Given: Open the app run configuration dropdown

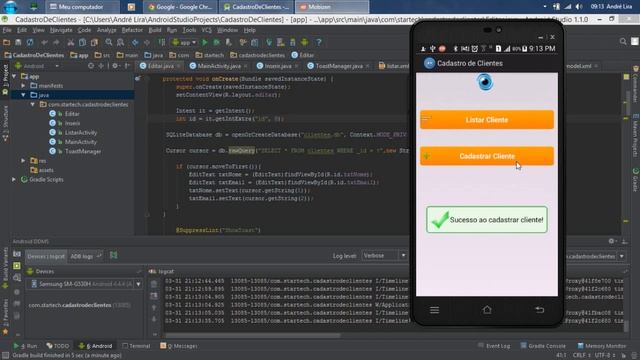Looking at the screenshot, I should coord(184,42).
